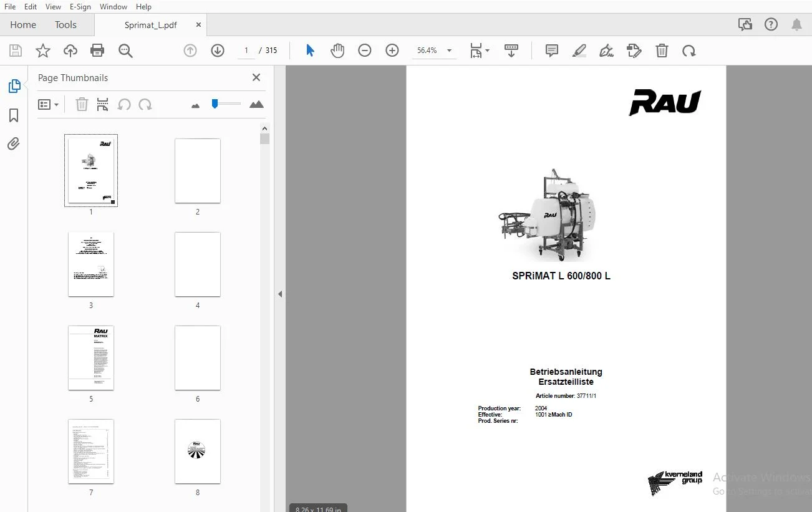Open Attachments paperclip panel
Screen dimensions: 812x512
point(14,144)
